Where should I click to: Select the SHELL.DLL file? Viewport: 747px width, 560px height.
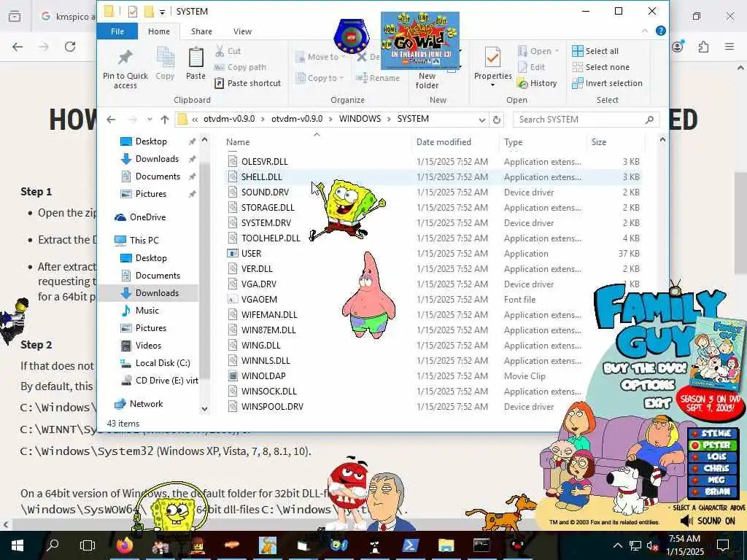[433, 176]
